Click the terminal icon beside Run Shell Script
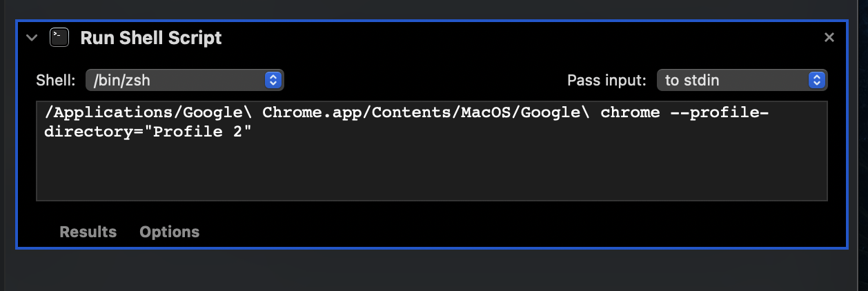The image size is (868, 291). click(59, 37)
